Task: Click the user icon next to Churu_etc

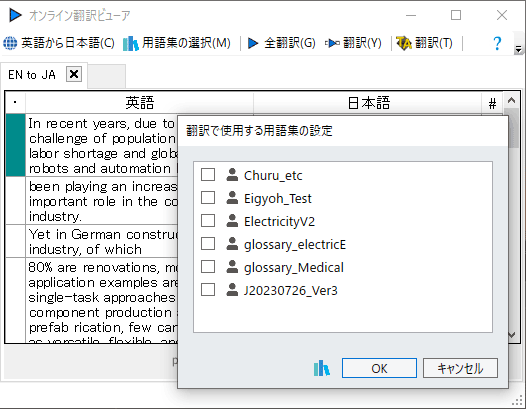Action: (x=232, y=175)
